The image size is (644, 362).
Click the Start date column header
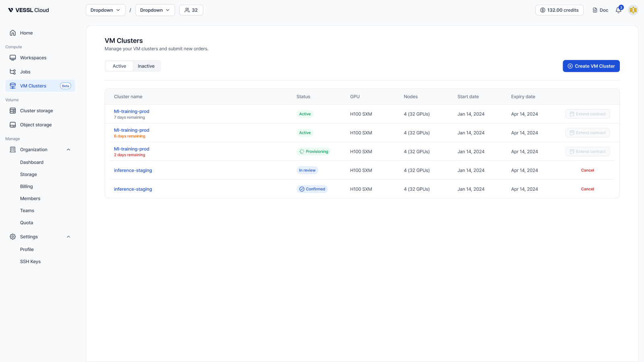pos(468,97)
